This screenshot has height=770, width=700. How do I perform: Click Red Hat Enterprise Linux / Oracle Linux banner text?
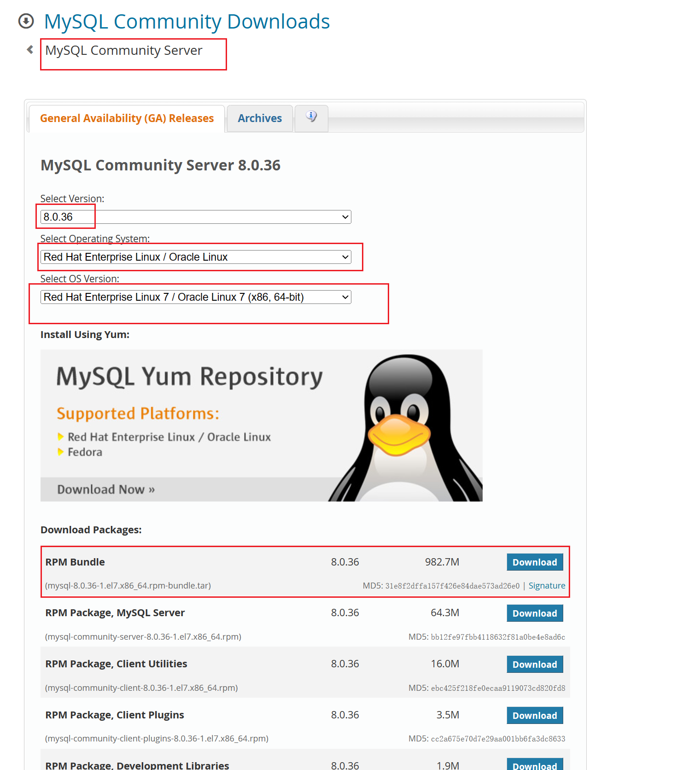[169, 437]
